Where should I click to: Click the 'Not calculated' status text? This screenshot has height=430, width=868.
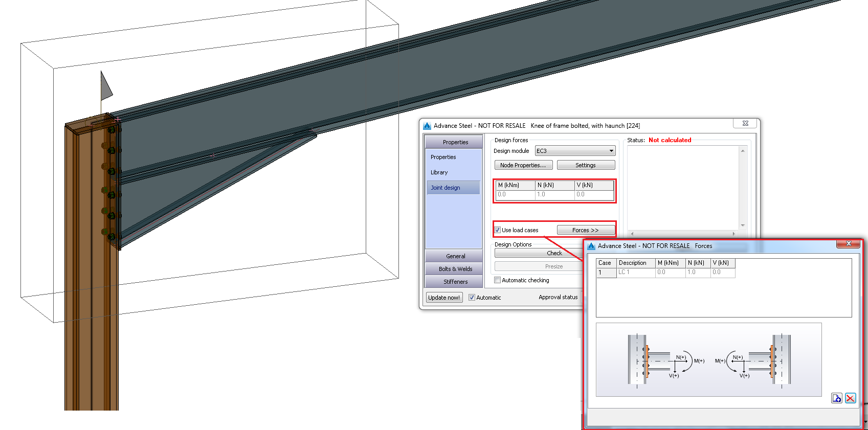pyautogui.click(x=670, y=140)
